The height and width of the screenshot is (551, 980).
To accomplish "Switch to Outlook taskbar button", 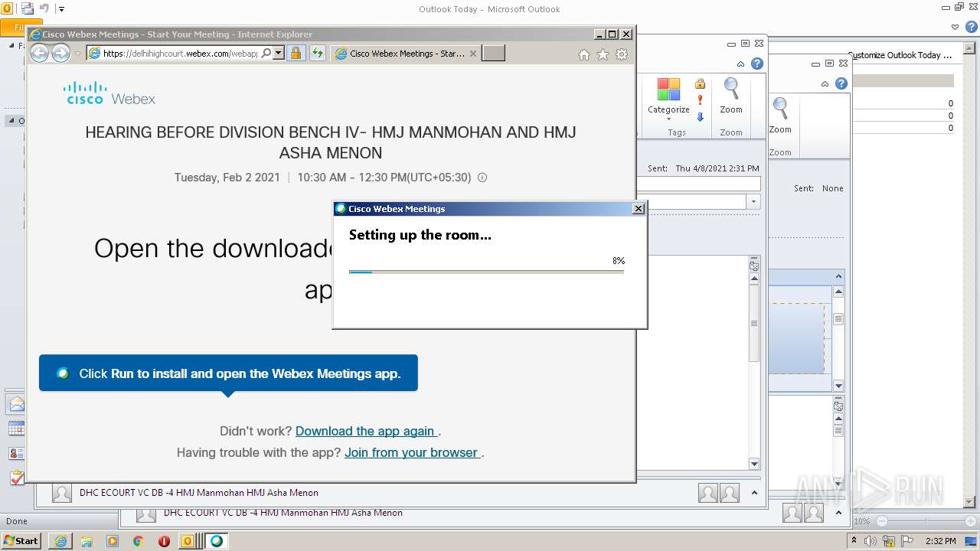I will (189, 541).
